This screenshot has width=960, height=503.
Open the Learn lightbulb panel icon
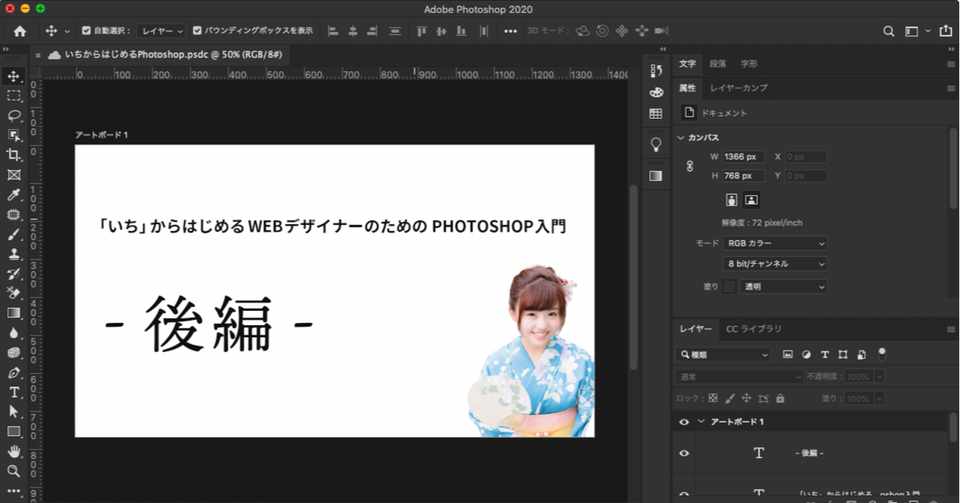pos(656,145)
